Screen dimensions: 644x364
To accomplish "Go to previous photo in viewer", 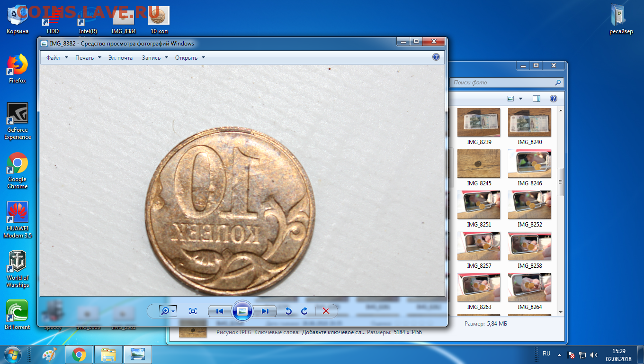I will (x=220, y=311).
